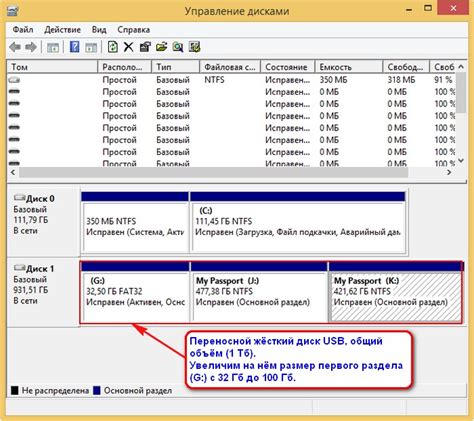Click the volume list scroll-down arrow
The image size is (474, 421).
pyautogui.click(x=461, y=161)
